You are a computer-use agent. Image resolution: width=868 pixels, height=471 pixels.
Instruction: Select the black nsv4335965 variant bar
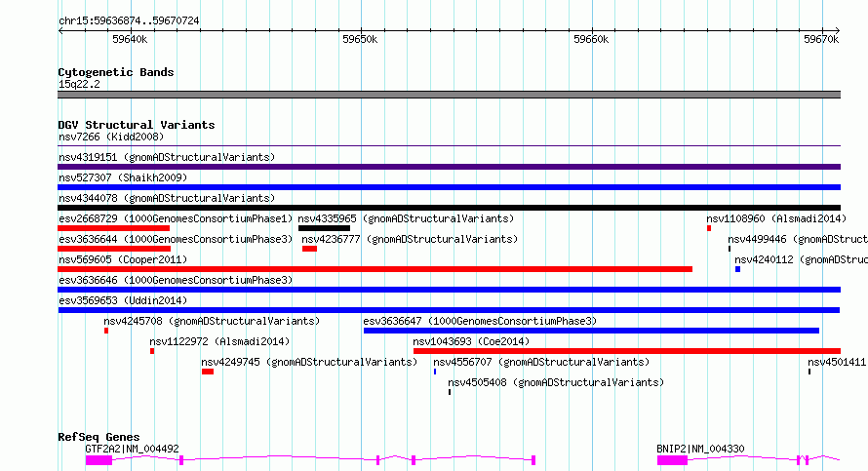coord(324,228)
